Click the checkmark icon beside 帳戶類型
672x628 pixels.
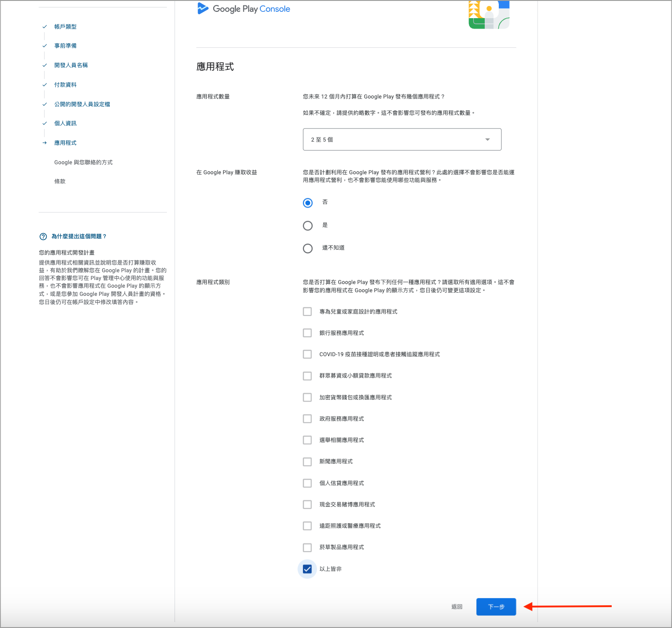point(44,27)
